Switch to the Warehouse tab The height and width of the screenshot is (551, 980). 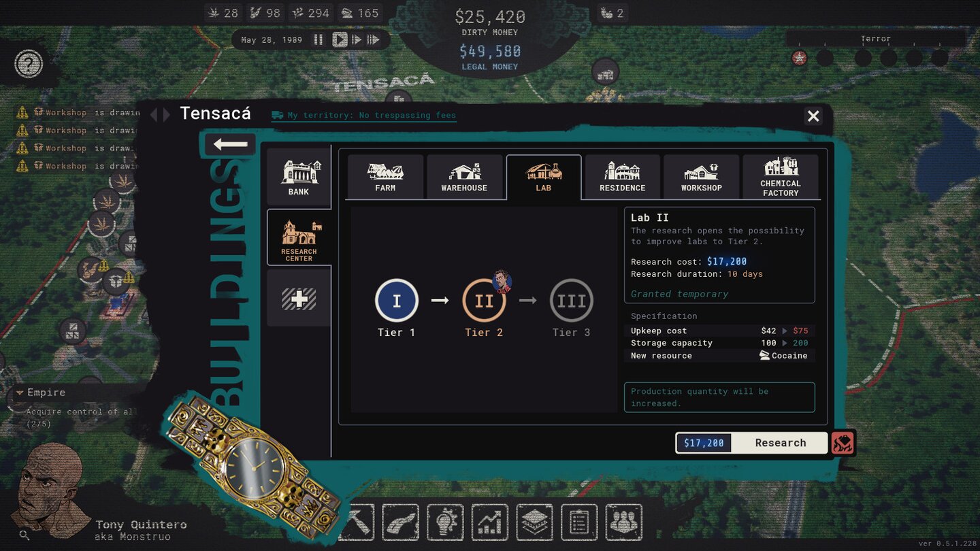tap(464, 177)
